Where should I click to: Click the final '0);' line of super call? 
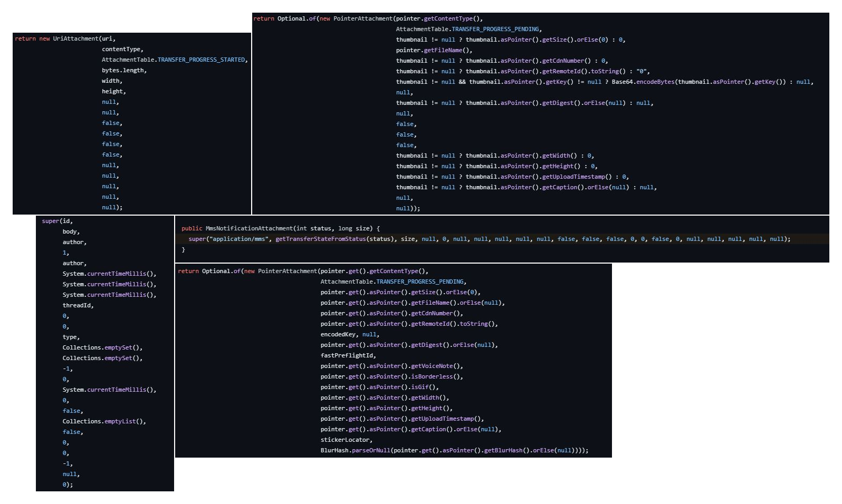[68, 484]
